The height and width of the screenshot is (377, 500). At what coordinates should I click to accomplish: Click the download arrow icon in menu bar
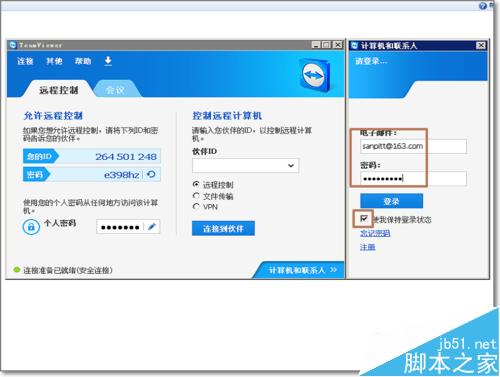point(108,61)
